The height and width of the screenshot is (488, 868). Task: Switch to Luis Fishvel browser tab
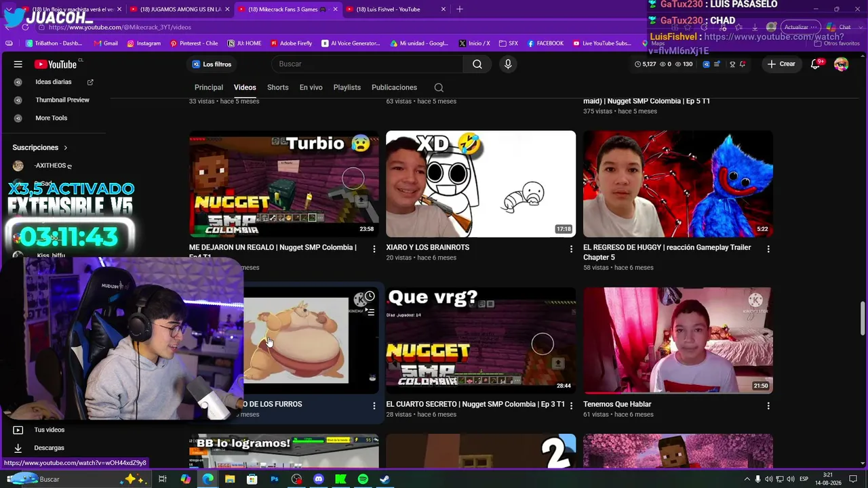(x=396, y=9)
